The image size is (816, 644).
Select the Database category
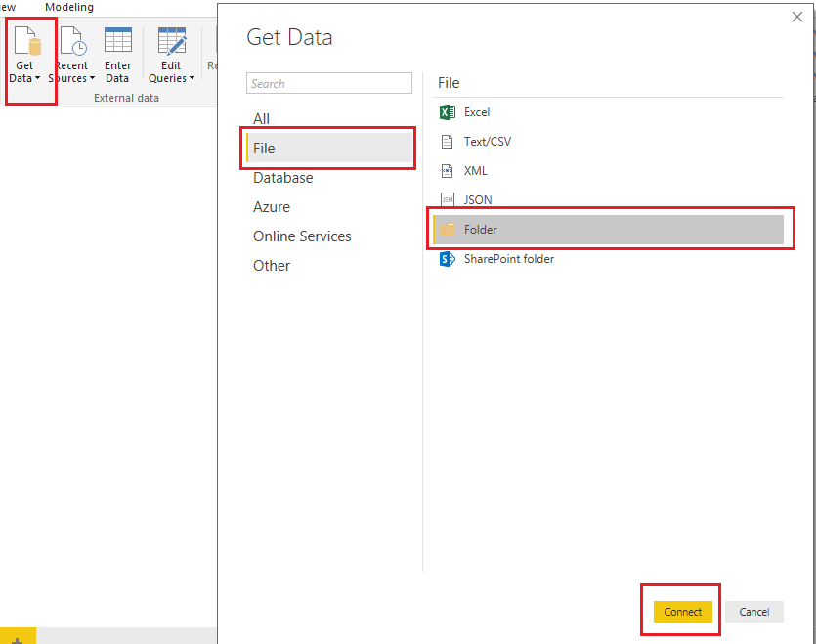point(283,178)
